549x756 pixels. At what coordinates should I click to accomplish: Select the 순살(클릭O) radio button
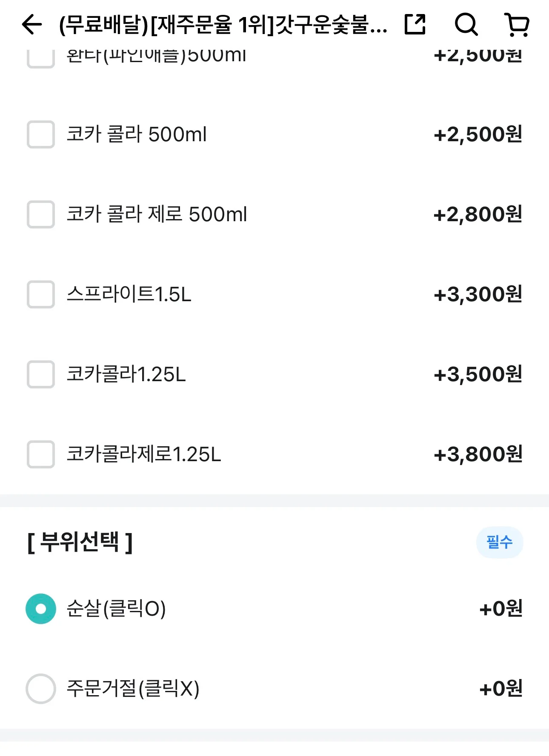41,609
